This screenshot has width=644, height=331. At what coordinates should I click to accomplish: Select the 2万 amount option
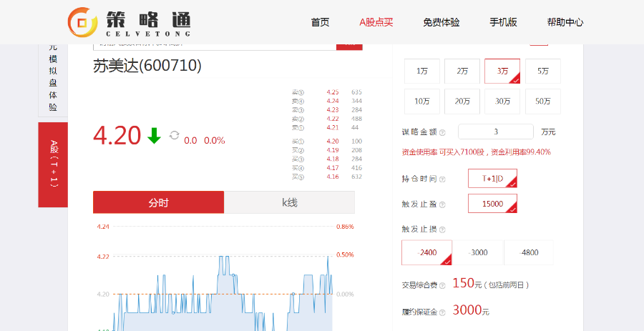[462, 71]
